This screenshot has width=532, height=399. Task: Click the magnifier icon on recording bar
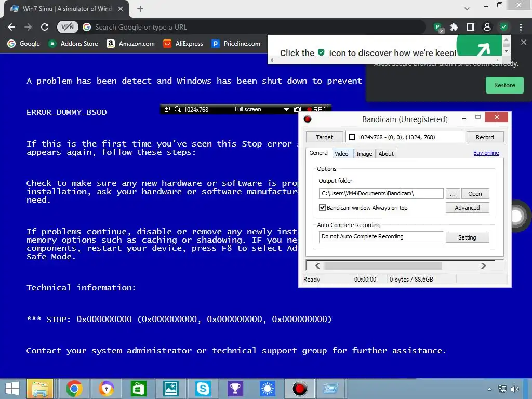click(x=178, y=109)
